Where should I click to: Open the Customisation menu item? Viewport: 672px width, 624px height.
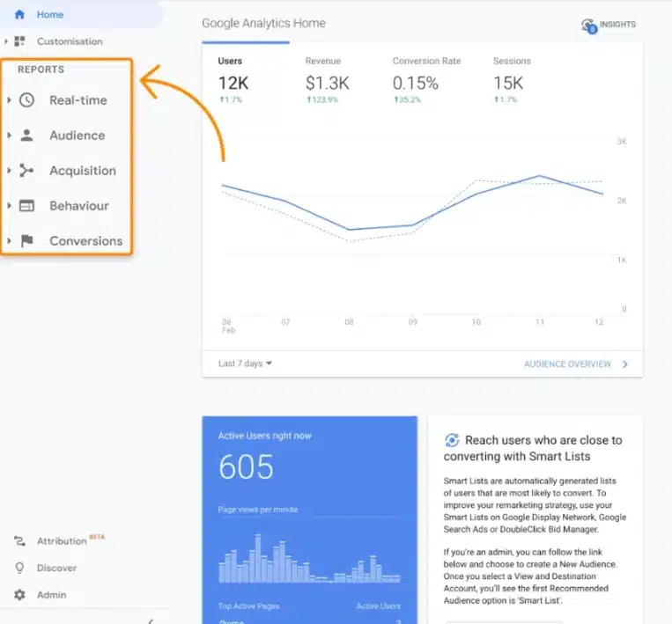click(70, 41)
